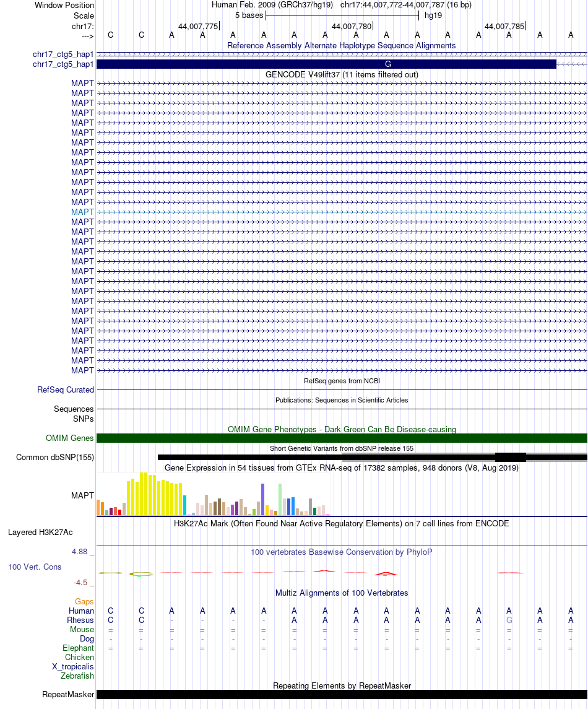The width and height of the screenshot is (588, 709).
Task: Open Common dbSNP(155) track label
Action: click(x=55, y=458)
